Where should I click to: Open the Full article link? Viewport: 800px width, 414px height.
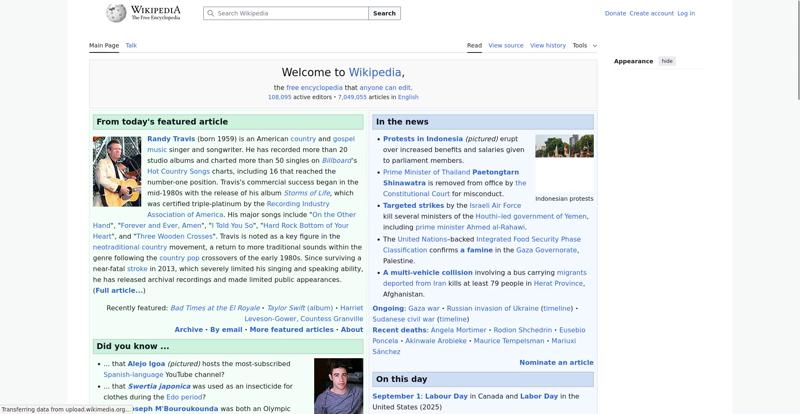click(x=119, y=290)
